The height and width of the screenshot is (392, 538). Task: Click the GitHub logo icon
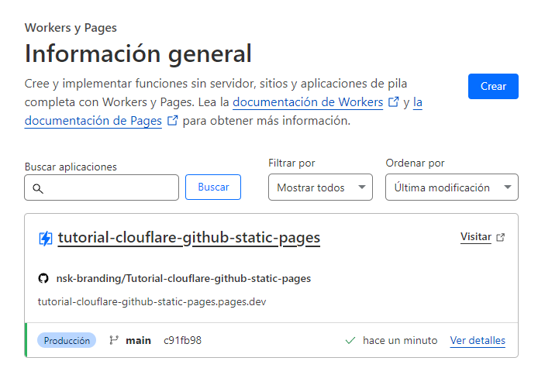[43, 278]
